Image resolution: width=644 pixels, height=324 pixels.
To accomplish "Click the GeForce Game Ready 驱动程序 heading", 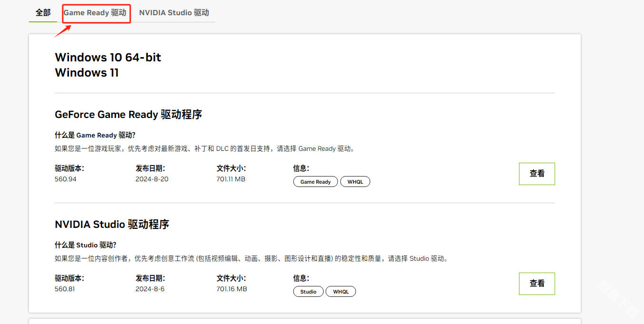I will pos(128,115).
